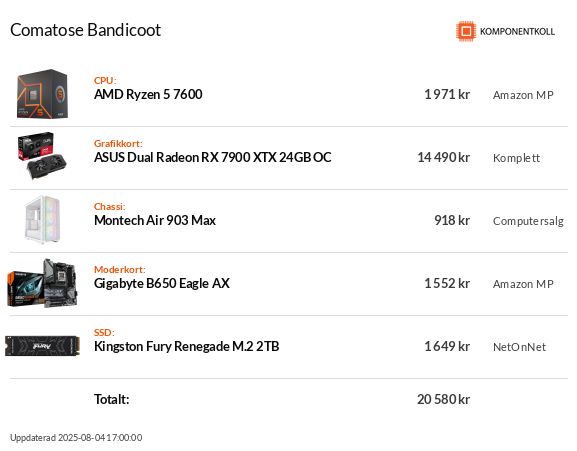
Task: Click the Kingston Fury SSD image
Action: pos(42,346)
